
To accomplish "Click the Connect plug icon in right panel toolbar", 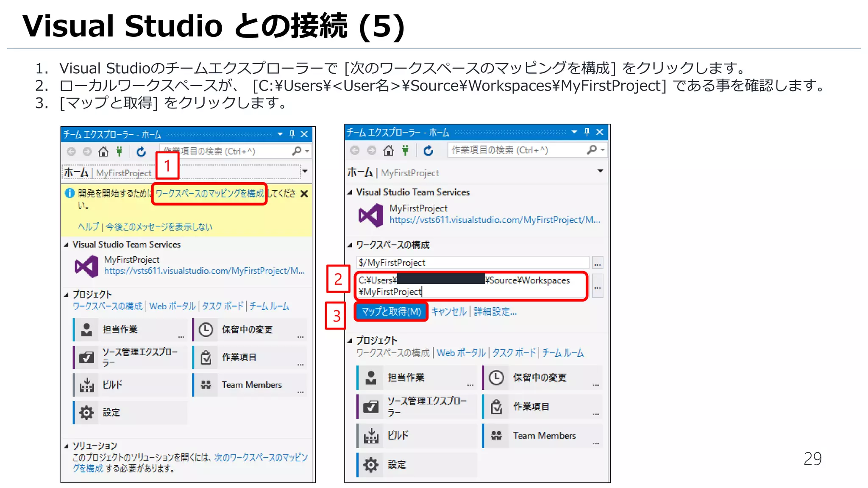I will (x=406, y=150).
